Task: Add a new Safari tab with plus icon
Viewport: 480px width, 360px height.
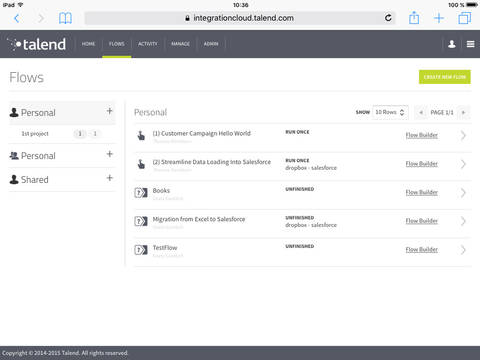Action: click(439, 18)
